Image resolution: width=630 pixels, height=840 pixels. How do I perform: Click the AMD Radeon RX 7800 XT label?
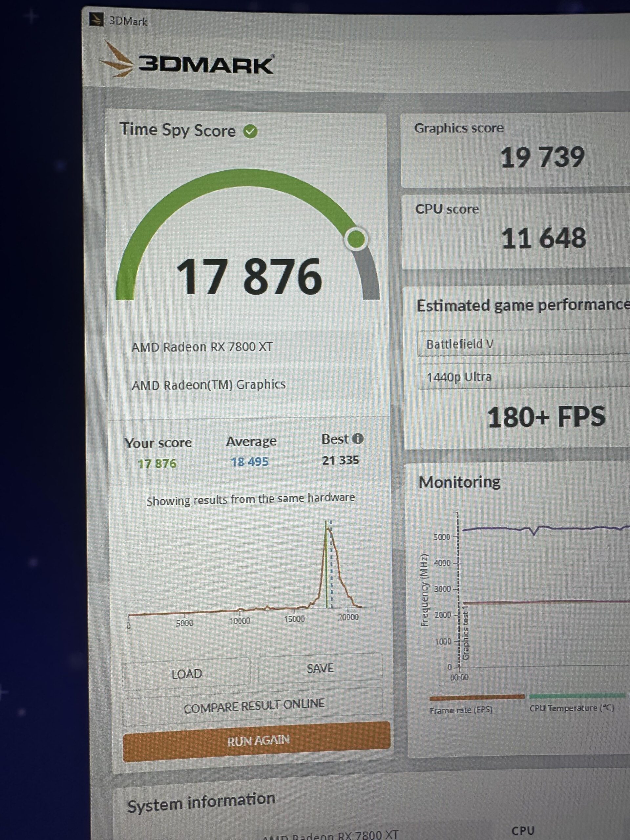click(202, 347)
